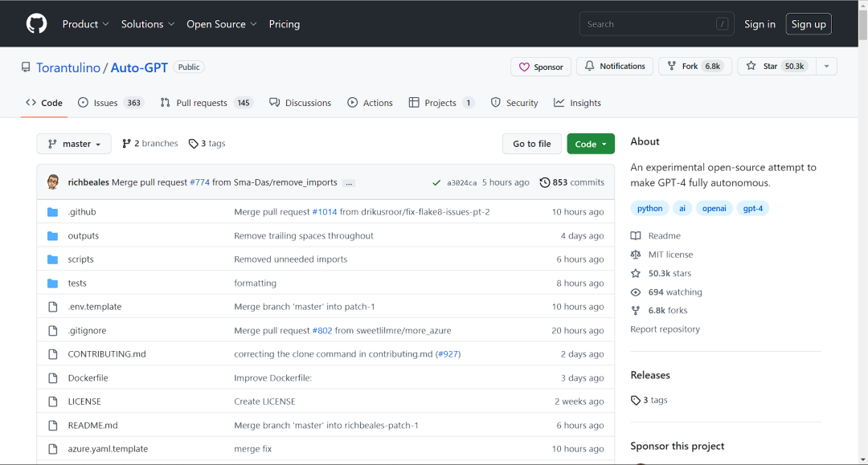Switch to the Insights tab
Screen dimensions: 868x465
pyautogui.click(x=577, y=103)
